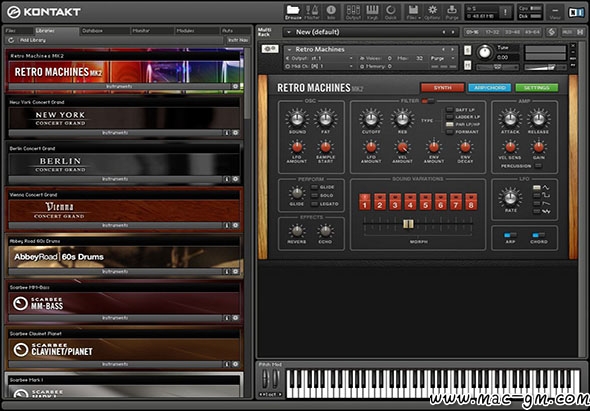Click the MORPH slider handle

pyautogui.click(x=408, y=224)
